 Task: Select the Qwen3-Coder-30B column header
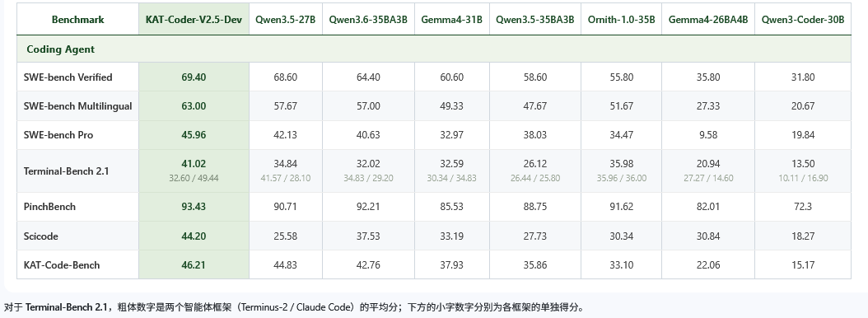(x=803, y=20)
